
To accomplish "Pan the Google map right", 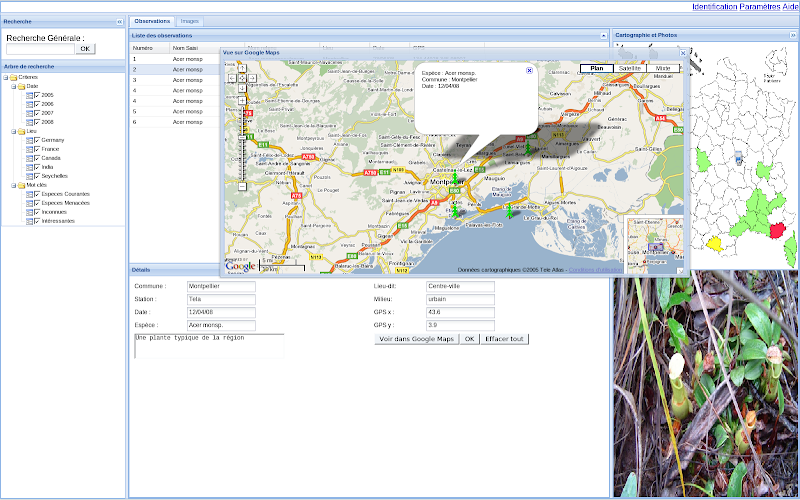I will (250, 77).
